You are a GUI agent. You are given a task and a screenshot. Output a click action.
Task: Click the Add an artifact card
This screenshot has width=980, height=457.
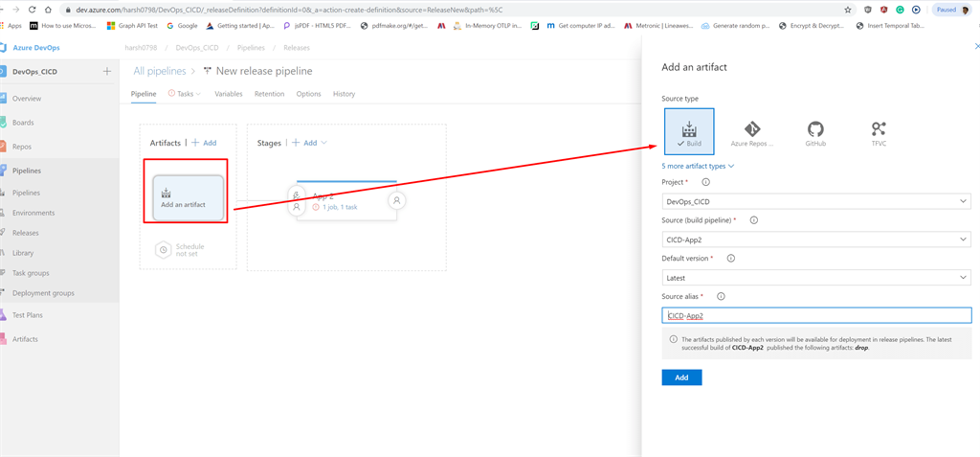[189, 197]
